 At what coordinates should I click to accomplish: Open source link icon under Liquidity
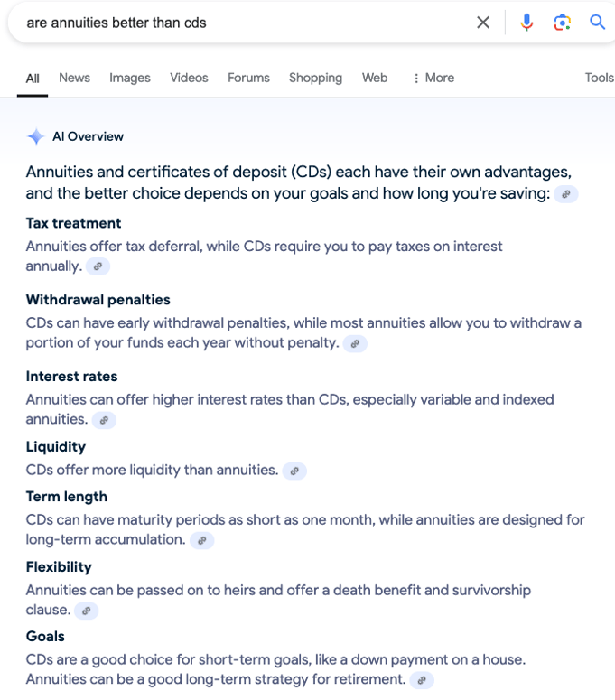click(294, 471)
